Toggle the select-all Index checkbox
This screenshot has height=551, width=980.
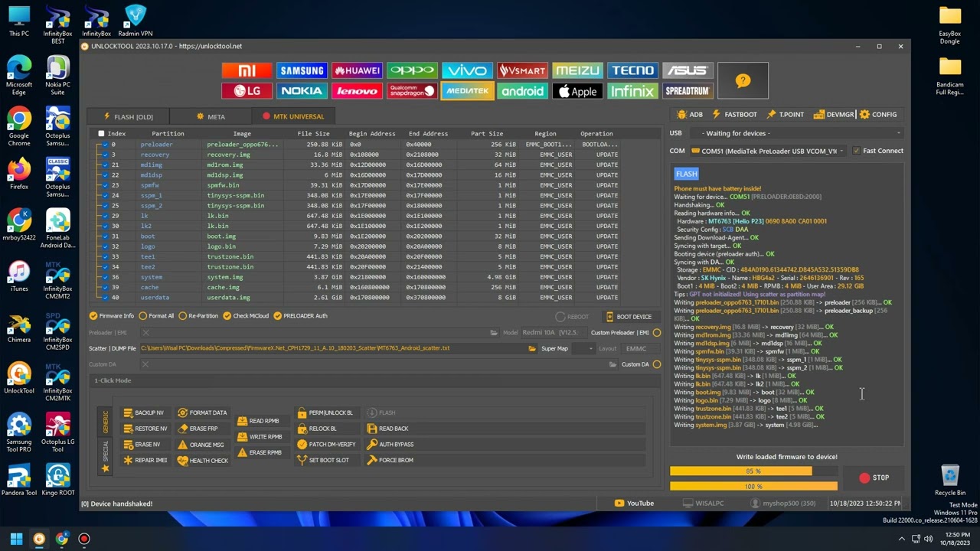pyautogui.click(x=101, y=134)
